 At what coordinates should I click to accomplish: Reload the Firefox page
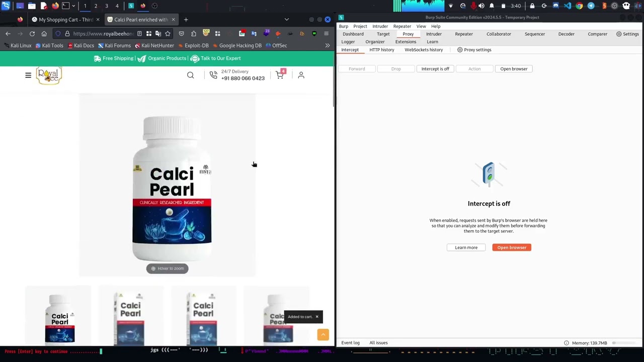[x=32, y=34]
